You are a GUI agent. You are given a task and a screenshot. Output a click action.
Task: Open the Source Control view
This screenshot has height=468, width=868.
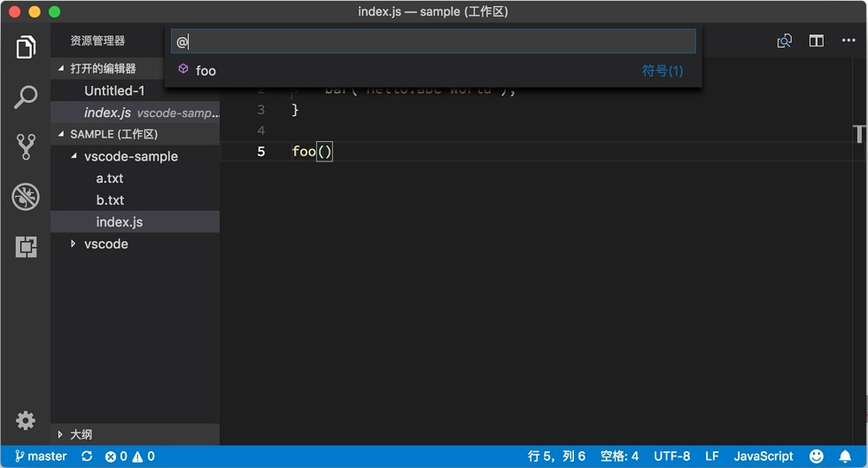(x=26, y=147)
